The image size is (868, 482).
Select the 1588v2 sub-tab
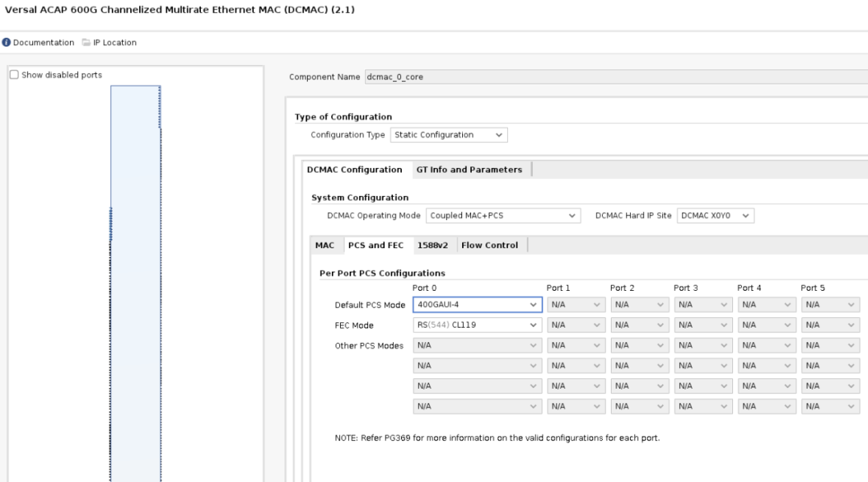tap(433, 245)
